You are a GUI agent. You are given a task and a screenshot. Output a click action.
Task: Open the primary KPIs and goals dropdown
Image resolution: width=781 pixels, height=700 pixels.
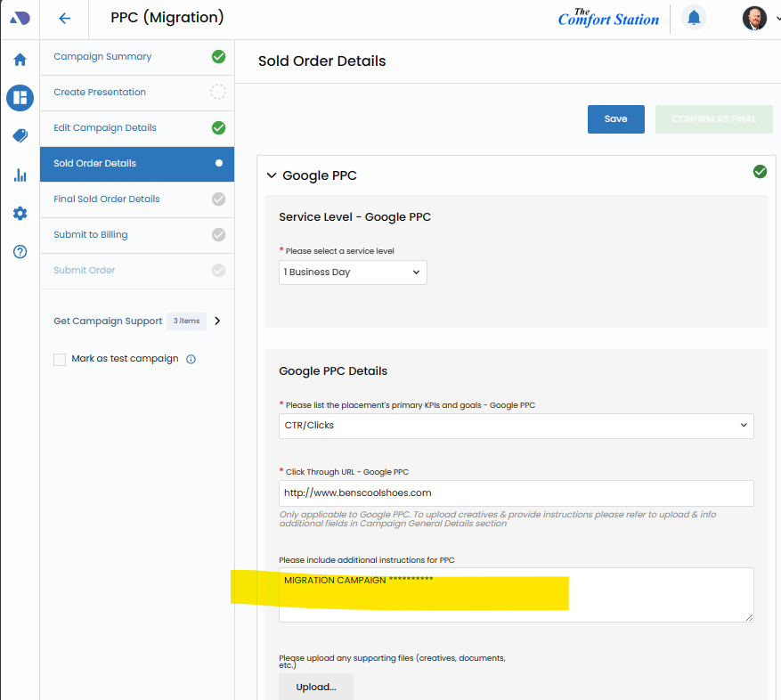pos(517,426)
